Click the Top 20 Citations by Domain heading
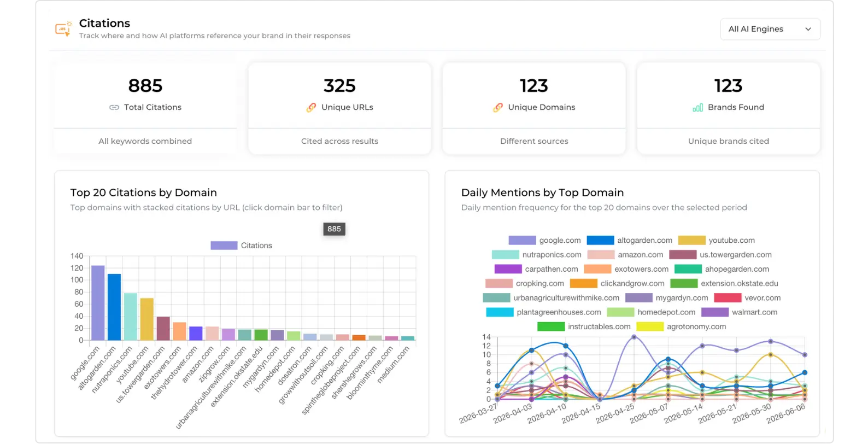This screenshot has height=444, width=868. click(144, 192)
